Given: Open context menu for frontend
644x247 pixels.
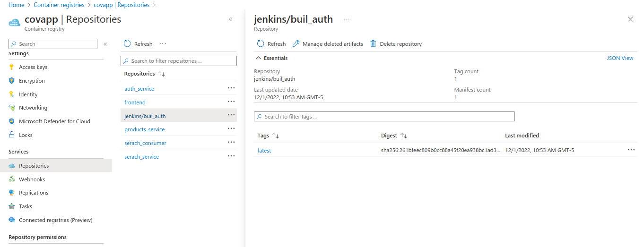Looking at the screenshot, I should click(231, 102).
